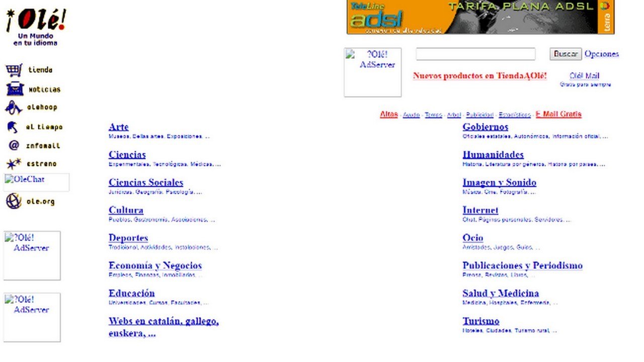The image size is (644, 362).
Task: Open Webs en catalán, gallego, euskera link
Action: [x=164, y=327]
